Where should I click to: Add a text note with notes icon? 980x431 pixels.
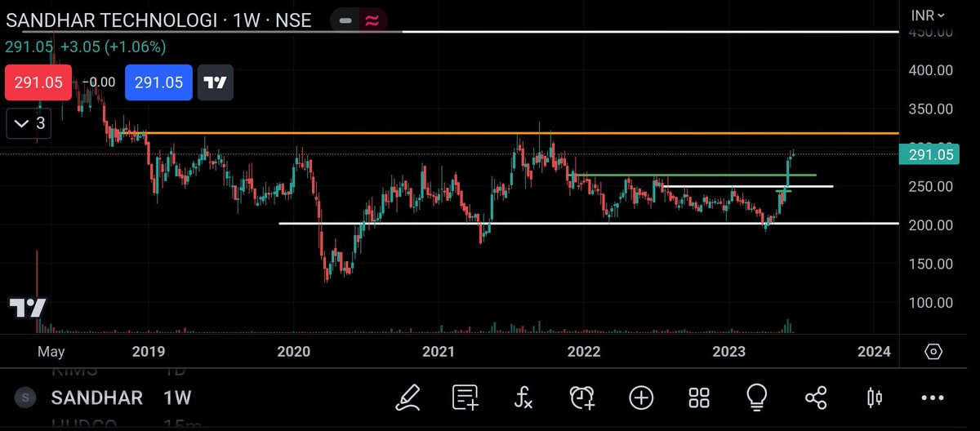tap(465, 398)
